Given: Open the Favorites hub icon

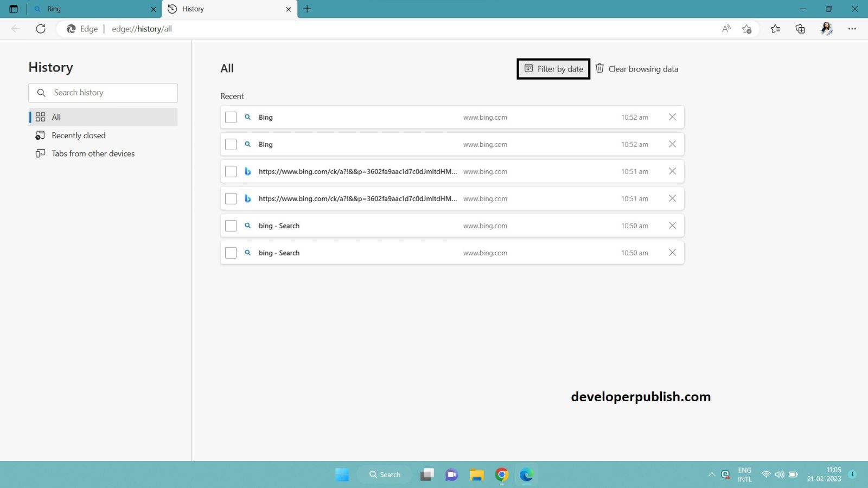Looking at the screenshot, I should point(775,29).
